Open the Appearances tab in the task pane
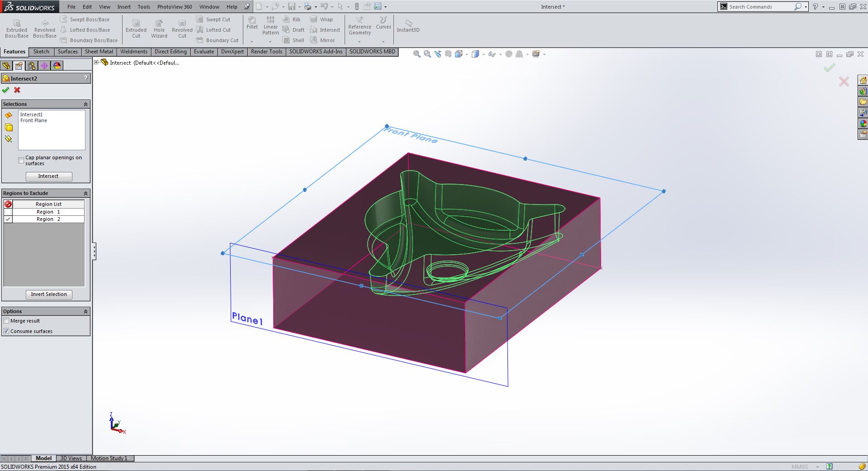The height and width of the screenshot is (471, 868). coord(863,124)
